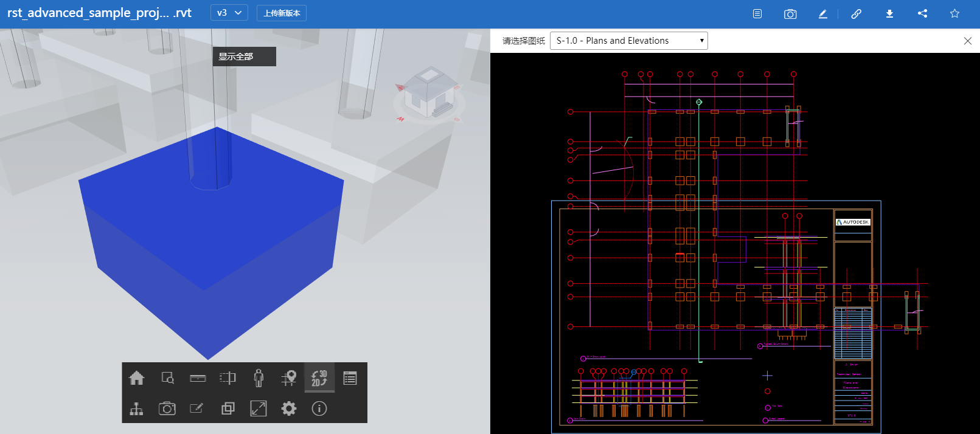The image size is (980, 434).
Task: Click the 显示全部 show all button
Action: [244, 57]
